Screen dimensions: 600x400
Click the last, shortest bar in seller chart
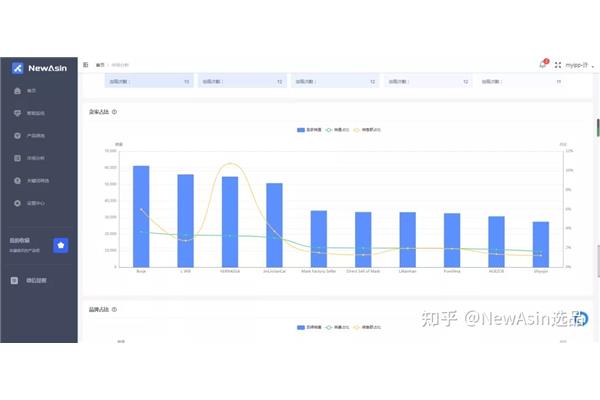tap(541, 244)
